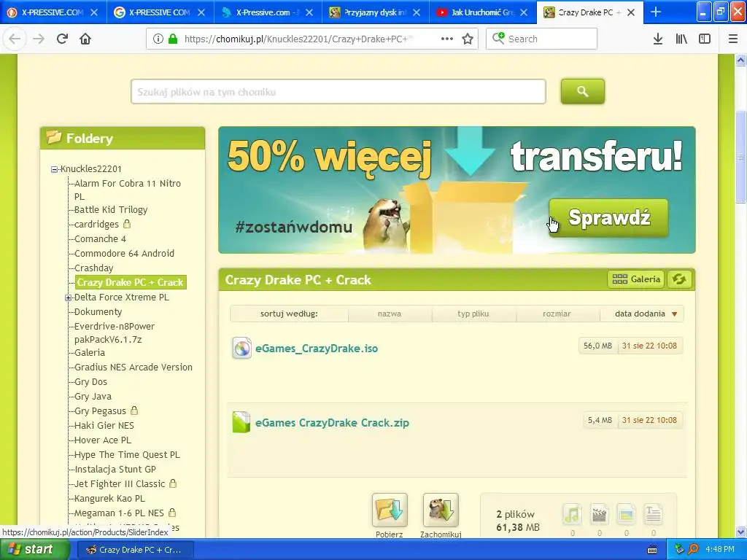Switch to the Google X-PRESSIVE COM tab
The width and height of the screenshot is (747, 560).
click(160, 12)
